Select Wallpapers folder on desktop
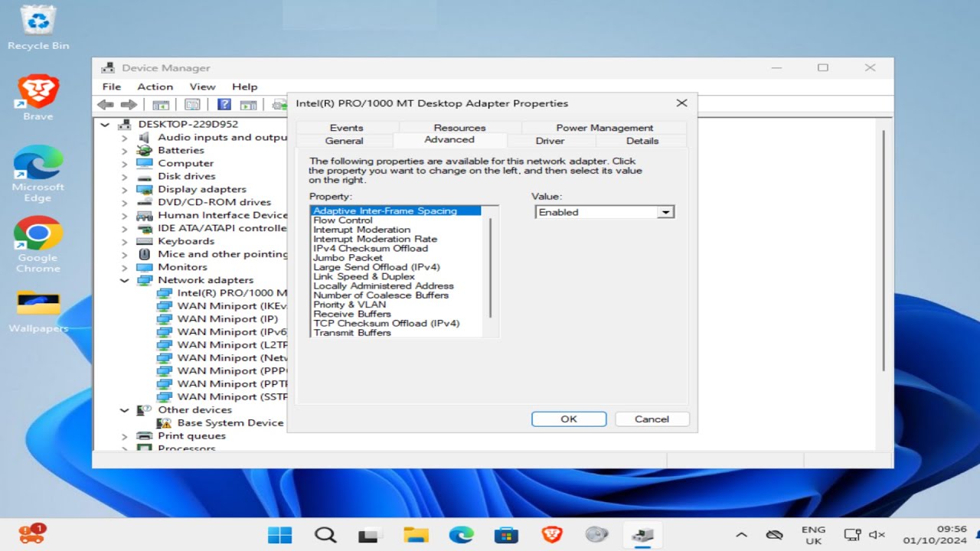 [x=38, y=311]
